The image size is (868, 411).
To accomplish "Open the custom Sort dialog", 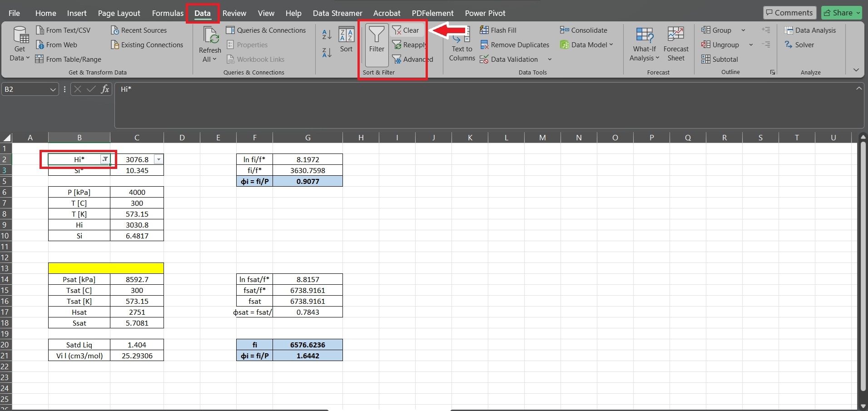I will click(x=346, y=40).
